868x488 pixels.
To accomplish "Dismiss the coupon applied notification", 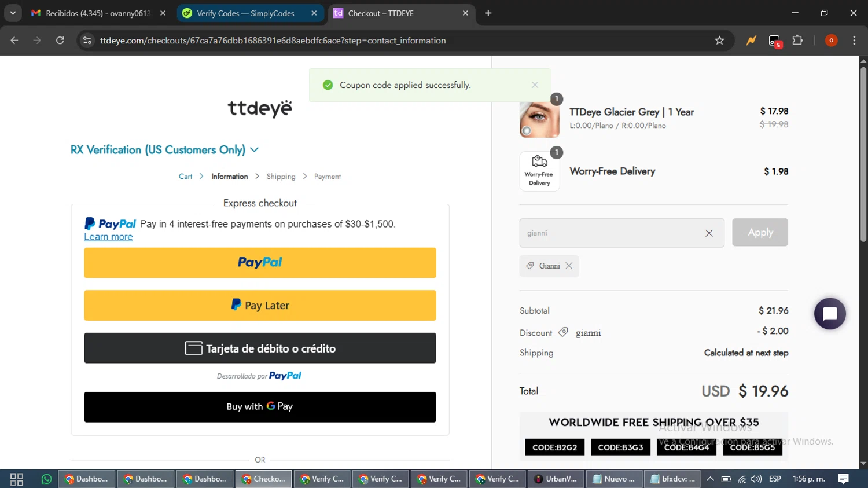I will pos(535,85).
